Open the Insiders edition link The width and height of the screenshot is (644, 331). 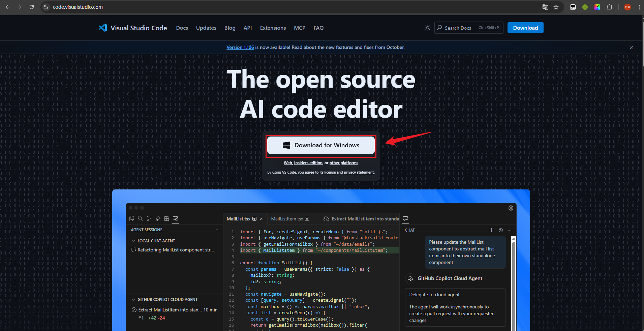point(308,163)
